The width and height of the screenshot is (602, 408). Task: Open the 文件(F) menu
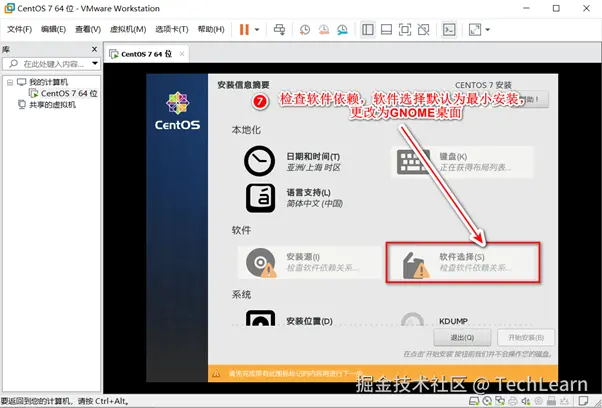19,30
